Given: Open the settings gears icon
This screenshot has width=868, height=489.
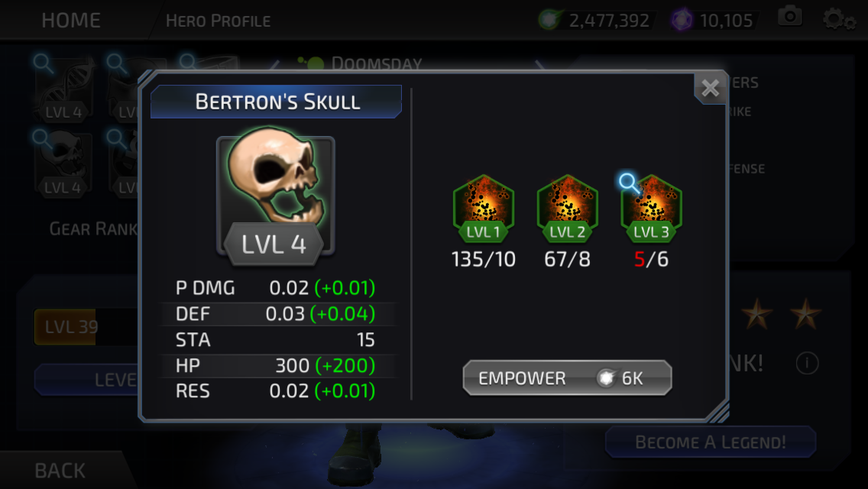Looking at the screenshot, I should tap(839, 20).
